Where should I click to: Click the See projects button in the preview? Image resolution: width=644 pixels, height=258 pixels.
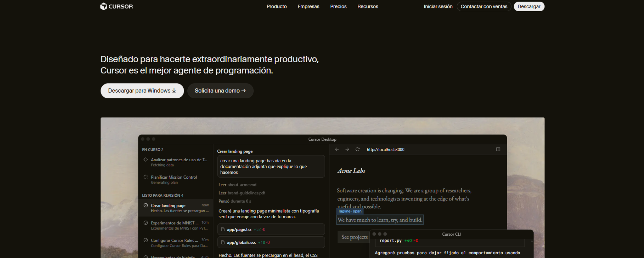click(354, 237)
